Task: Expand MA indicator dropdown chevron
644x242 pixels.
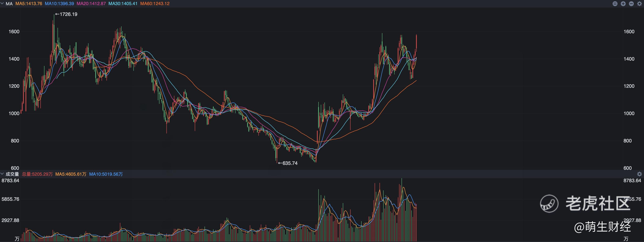Action: click(x=2, y=3)
